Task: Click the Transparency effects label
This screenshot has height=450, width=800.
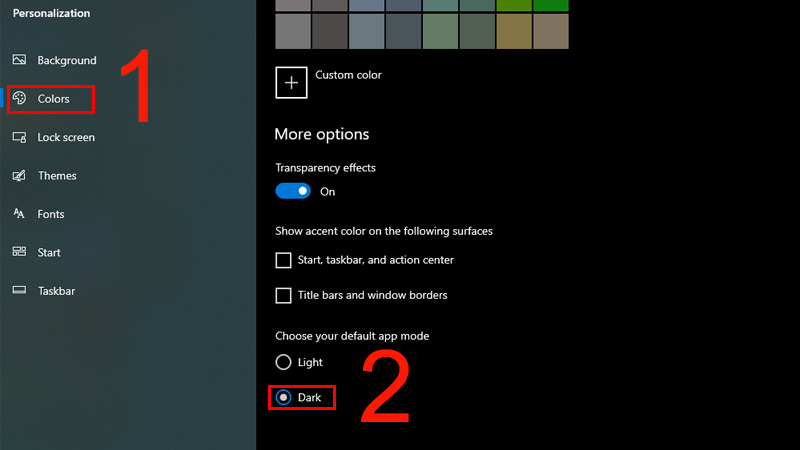Action: click(x=325, y=168)
